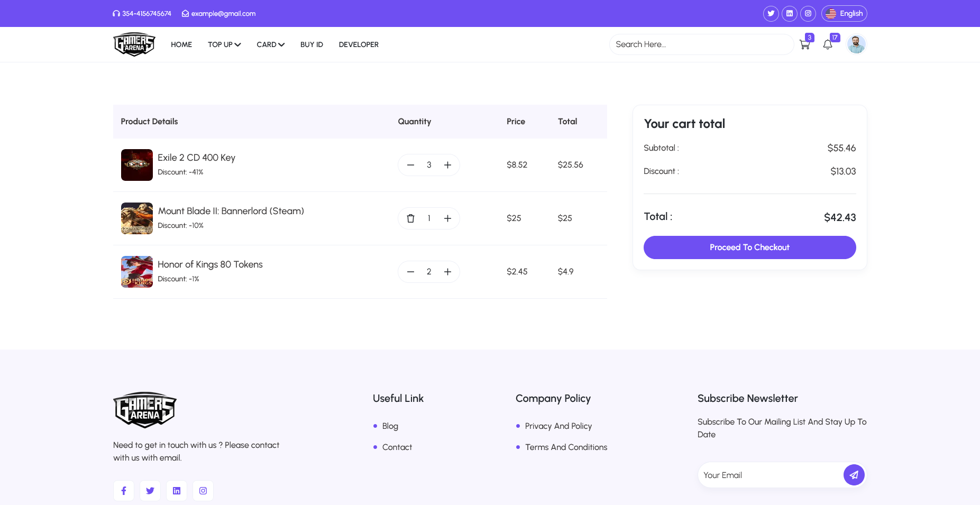The height and width of the screenshot is (505, 980).
Task: Open the shopping cart icon
Action: click(x=805, y=44)
